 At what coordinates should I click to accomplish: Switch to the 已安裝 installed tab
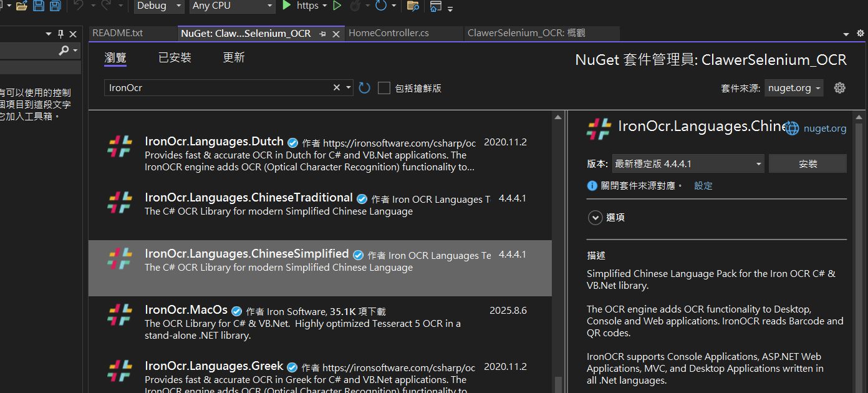[x=175, y=58]
